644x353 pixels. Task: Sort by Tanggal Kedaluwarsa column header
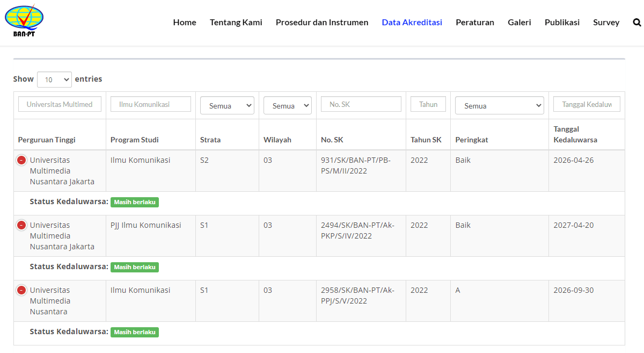[x=575, y=134]
